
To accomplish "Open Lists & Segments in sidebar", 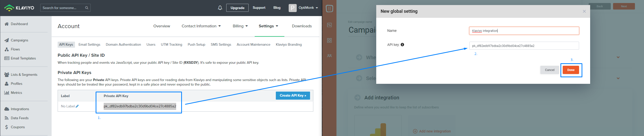I will tap(24, 75).
